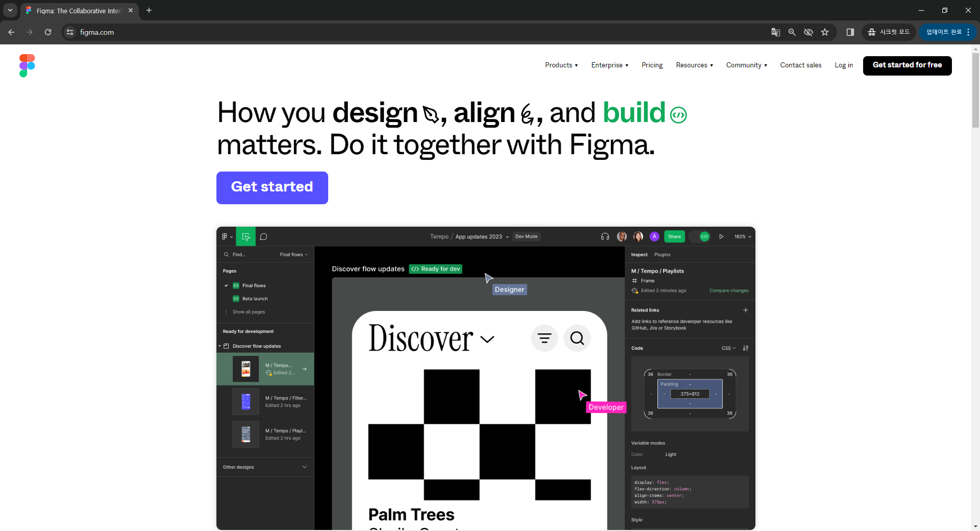980x531 pixels.
Task: Open the Products menu
Action: (561, 65)
